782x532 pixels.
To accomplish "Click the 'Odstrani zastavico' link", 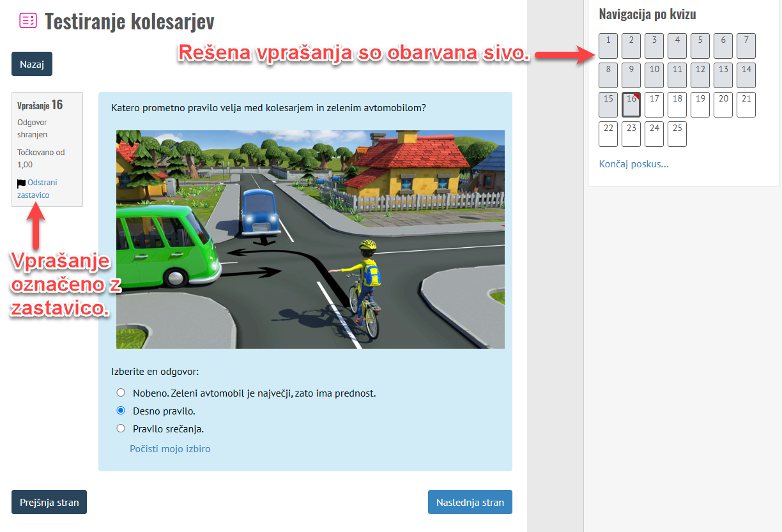I will click(37, 189).
